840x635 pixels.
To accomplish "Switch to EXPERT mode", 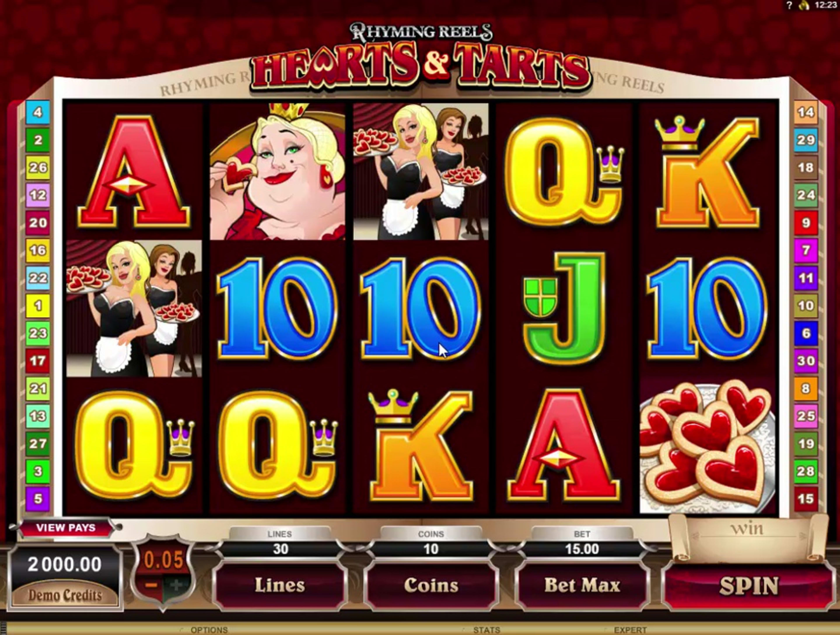I will 630,630.
